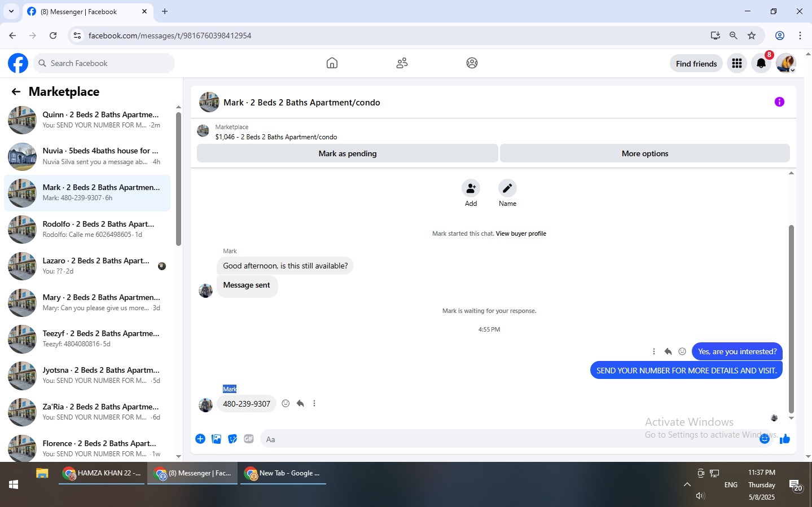
Task: Open File Explorer from the taskbar
Action: pos(42,473)
